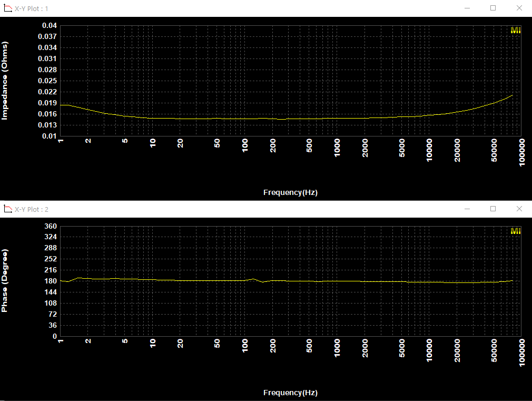532x401 pixels.
Task: Click the 360 tick on phase axis
Action: tap(51, 226)
